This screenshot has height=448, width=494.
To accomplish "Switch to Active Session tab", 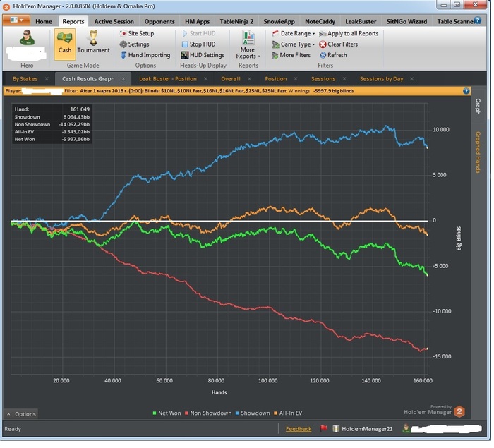I will [x=114, y=21].
